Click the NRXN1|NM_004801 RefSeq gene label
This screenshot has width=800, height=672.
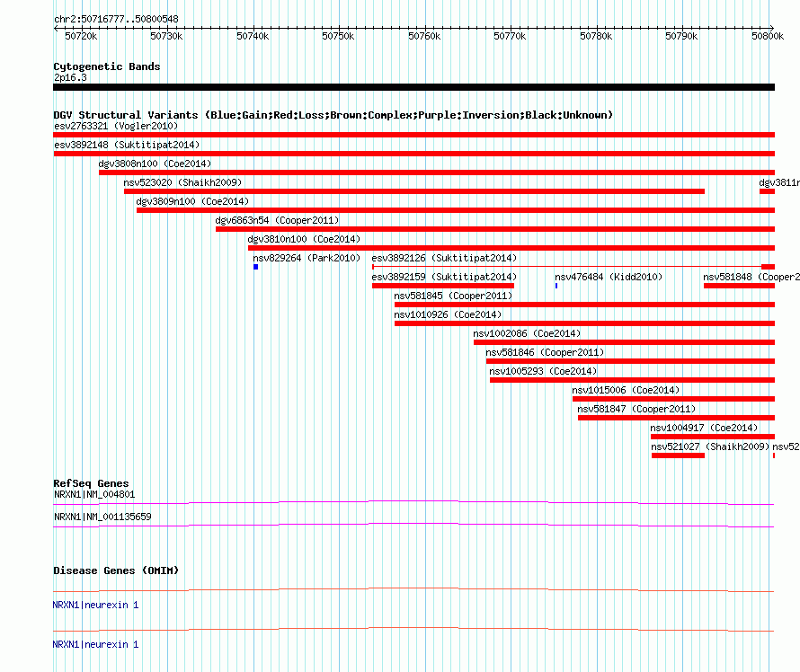94,495
